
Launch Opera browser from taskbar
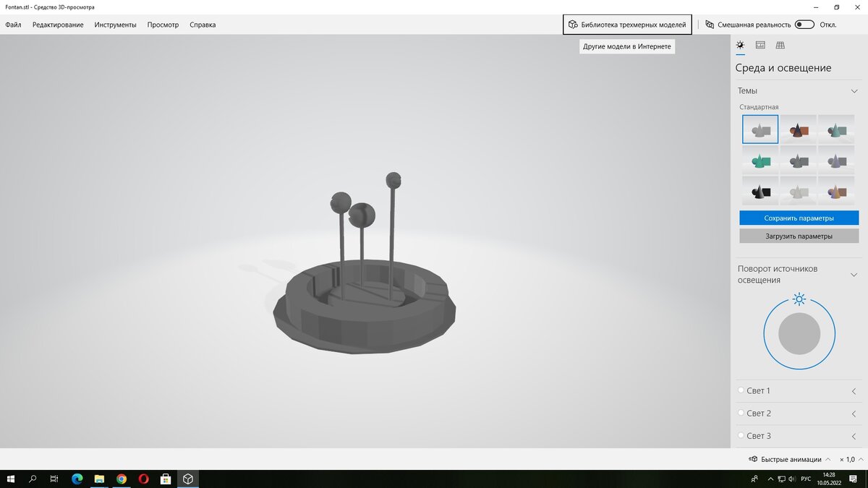pyautogui.click(x=143, y=479)
